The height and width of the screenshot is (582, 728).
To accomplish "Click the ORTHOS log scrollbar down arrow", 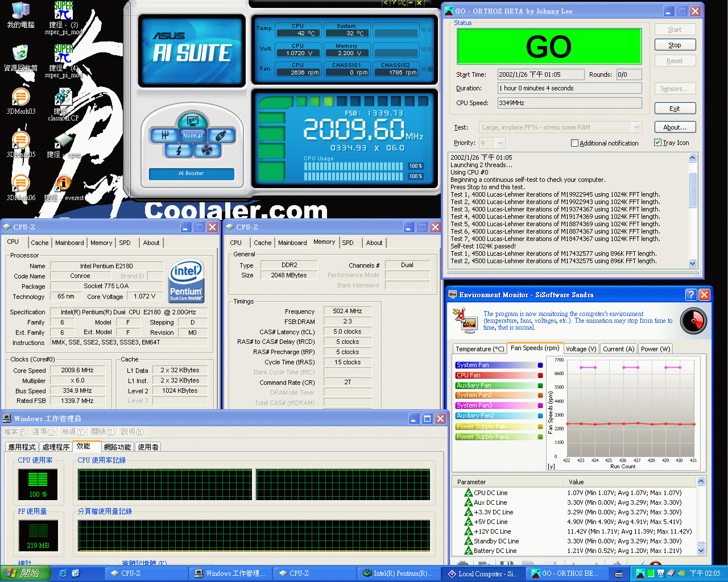I will coord(692,263).
